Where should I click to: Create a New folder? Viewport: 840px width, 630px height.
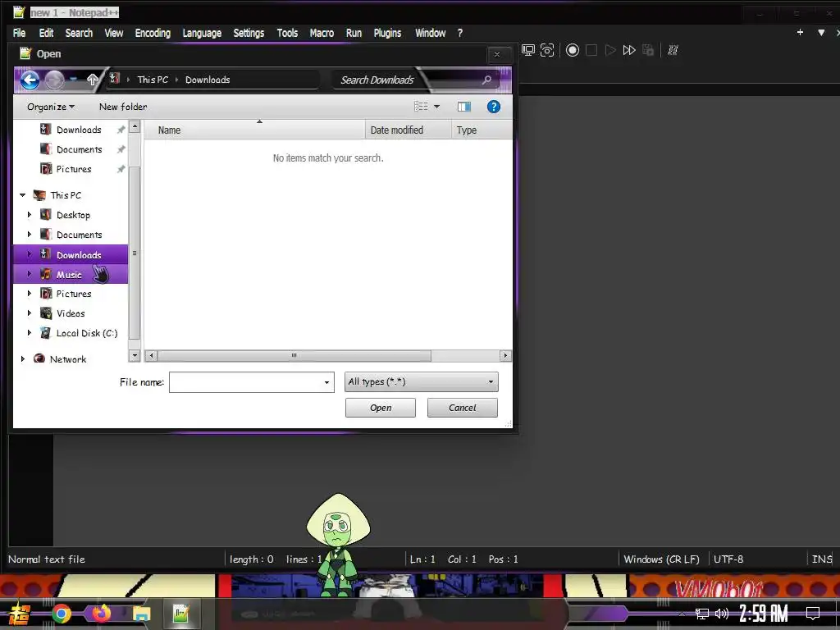pos(123,107)
